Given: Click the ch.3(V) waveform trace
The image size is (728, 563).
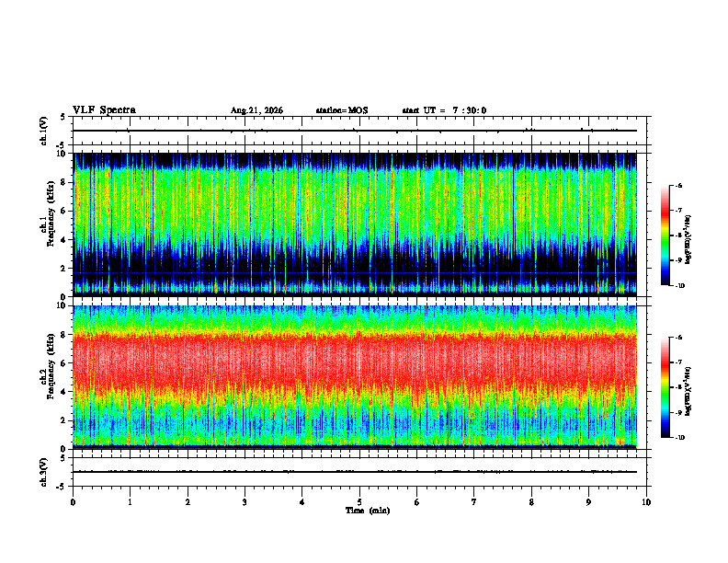Looking at the screenshot, I should click(355, 472).
